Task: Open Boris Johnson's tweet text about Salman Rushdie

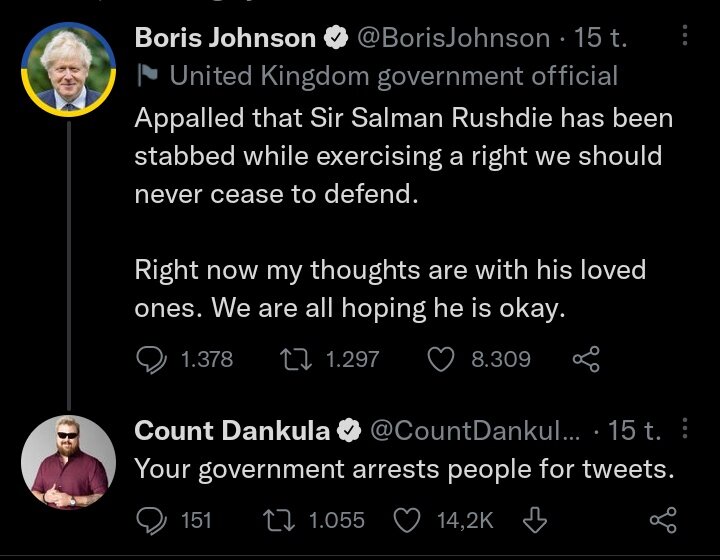Action: coord(400,155)
